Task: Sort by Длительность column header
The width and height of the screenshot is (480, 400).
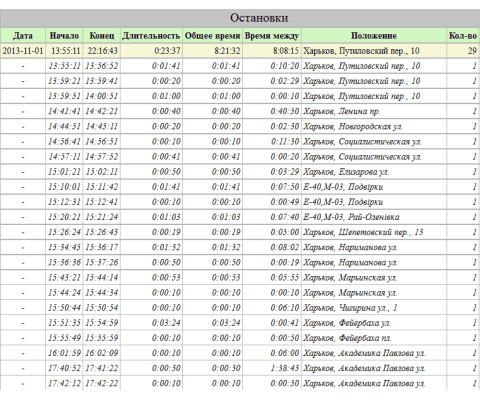Action: [151, 36]
